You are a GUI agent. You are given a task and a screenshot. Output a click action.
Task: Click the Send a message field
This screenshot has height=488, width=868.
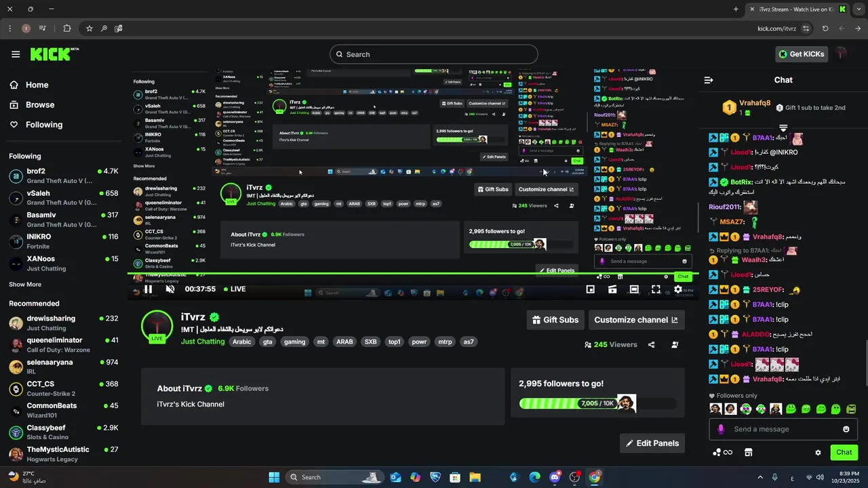point(783,429)
